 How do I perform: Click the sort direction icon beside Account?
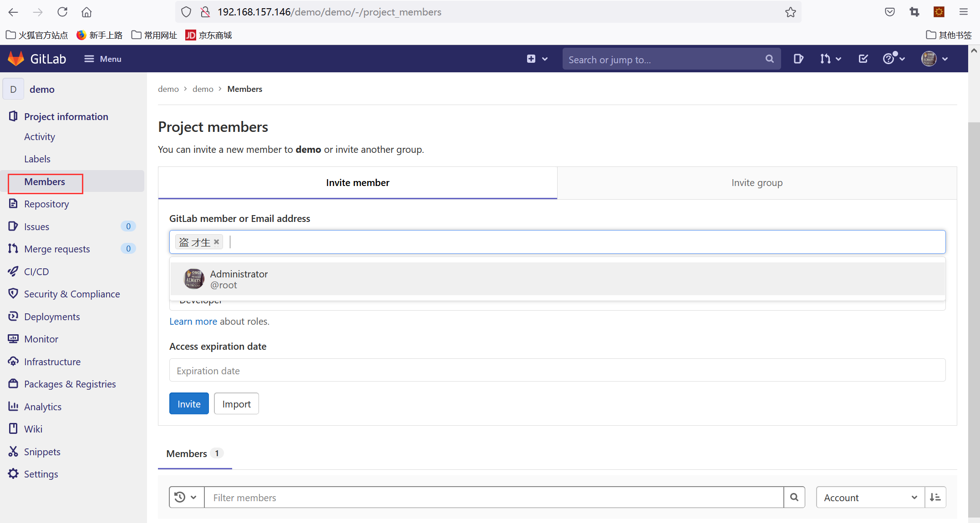[x=936, y=497]
